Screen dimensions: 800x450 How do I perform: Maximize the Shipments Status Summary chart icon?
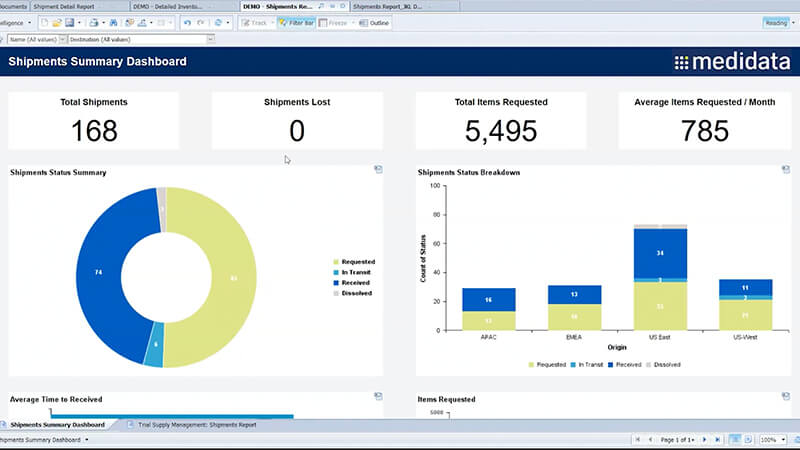[x=378, y=169]
